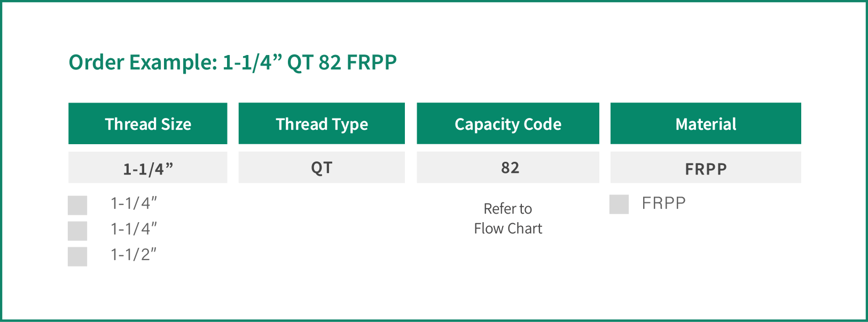Click the 1-1/2" option label
The width and height of the screenshot is (868, 322).
[x=134, y=255]
